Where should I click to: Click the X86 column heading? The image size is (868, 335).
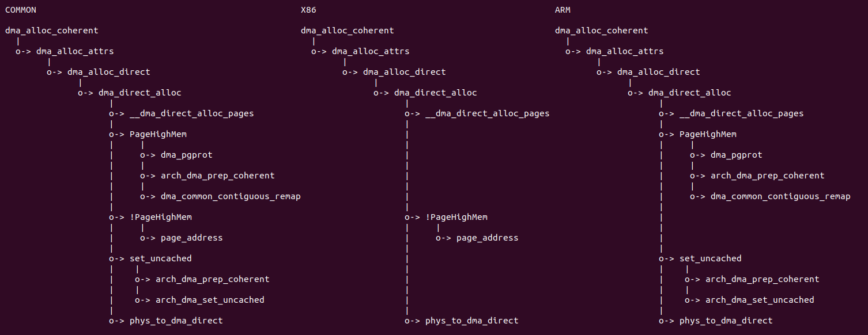point(308,10)
